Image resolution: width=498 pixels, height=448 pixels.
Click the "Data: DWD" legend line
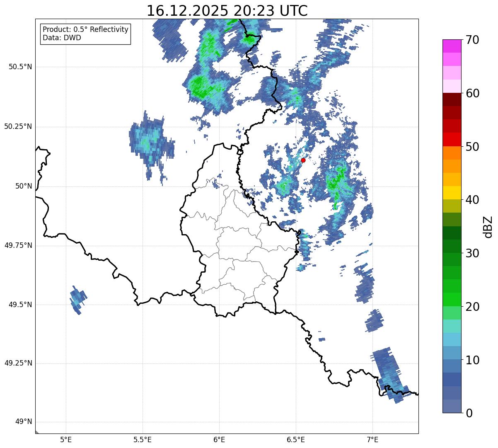pos(62,38)
